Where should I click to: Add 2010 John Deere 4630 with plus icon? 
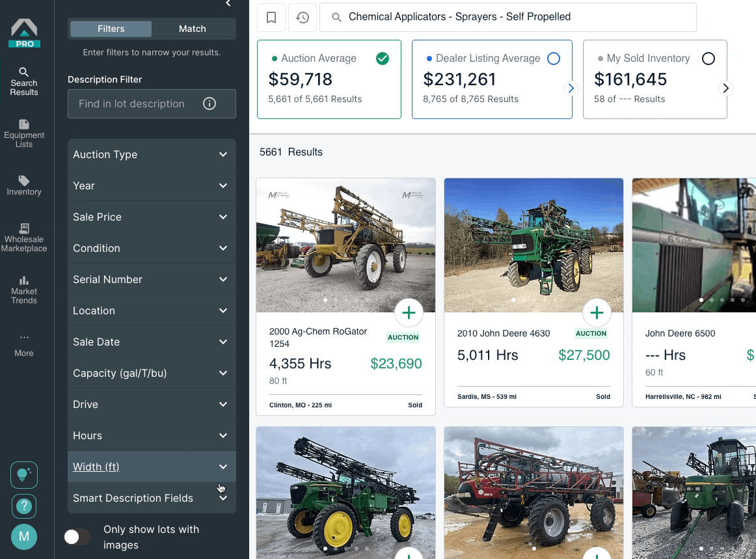(x=597, y=313)
